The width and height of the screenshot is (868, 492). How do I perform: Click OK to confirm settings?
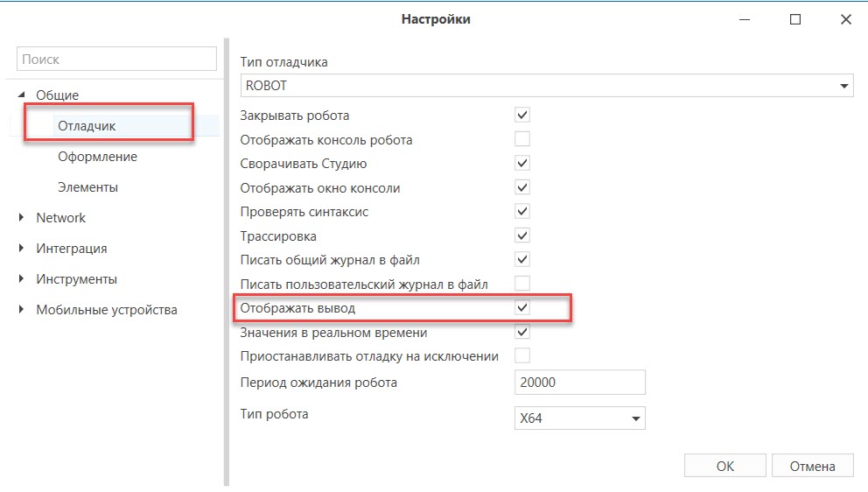pos(725,466)
